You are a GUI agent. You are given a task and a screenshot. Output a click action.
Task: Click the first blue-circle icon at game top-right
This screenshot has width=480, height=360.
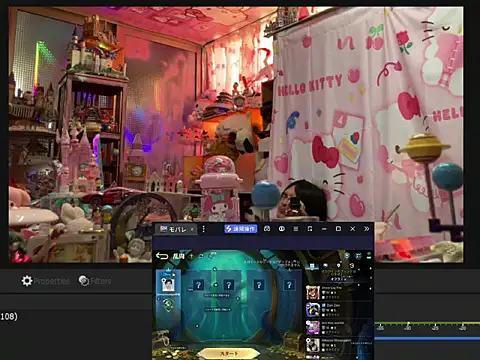point(347,256)
